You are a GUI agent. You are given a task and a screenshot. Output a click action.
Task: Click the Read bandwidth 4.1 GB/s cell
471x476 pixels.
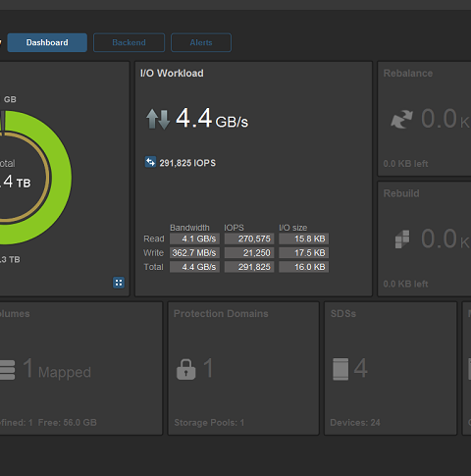pos(194,238)
